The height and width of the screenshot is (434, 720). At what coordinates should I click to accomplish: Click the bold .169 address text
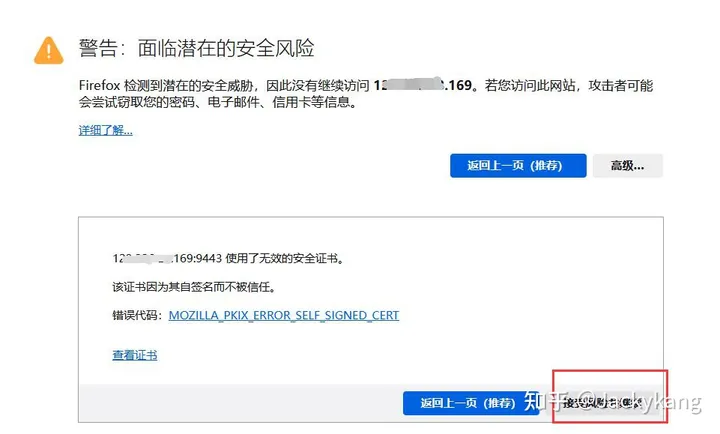[x=457, y=85]
